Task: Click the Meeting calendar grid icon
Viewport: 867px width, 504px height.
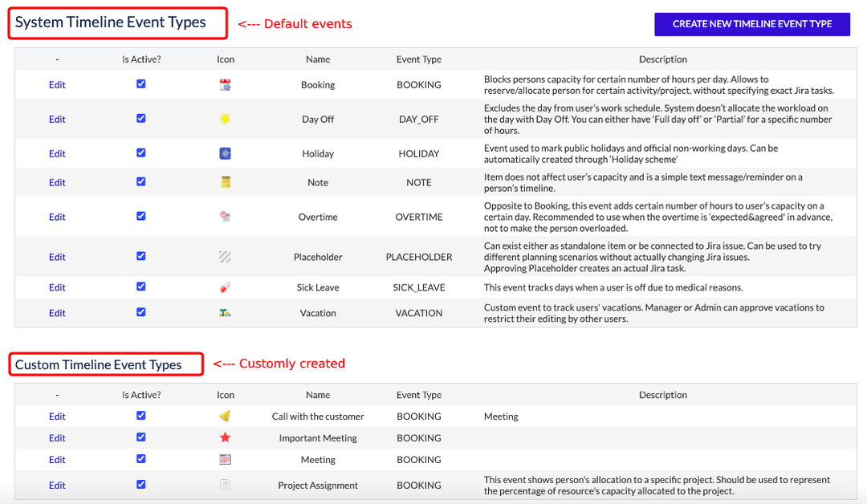Action: (225, 459)
